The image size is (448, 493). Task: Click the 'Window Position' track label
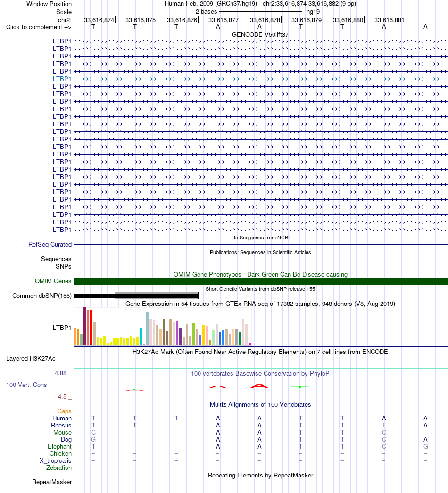[x=49, y=4]
